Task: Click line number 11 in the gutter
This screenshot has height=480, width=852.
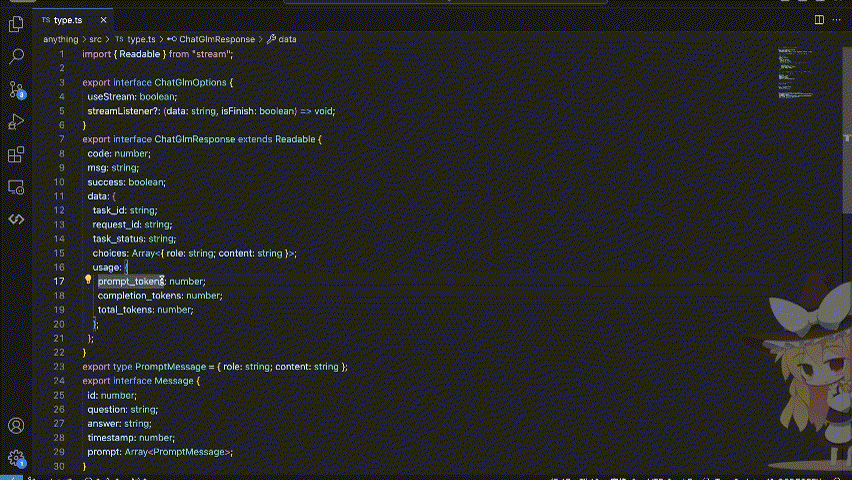Action: (x=59, y=196)
